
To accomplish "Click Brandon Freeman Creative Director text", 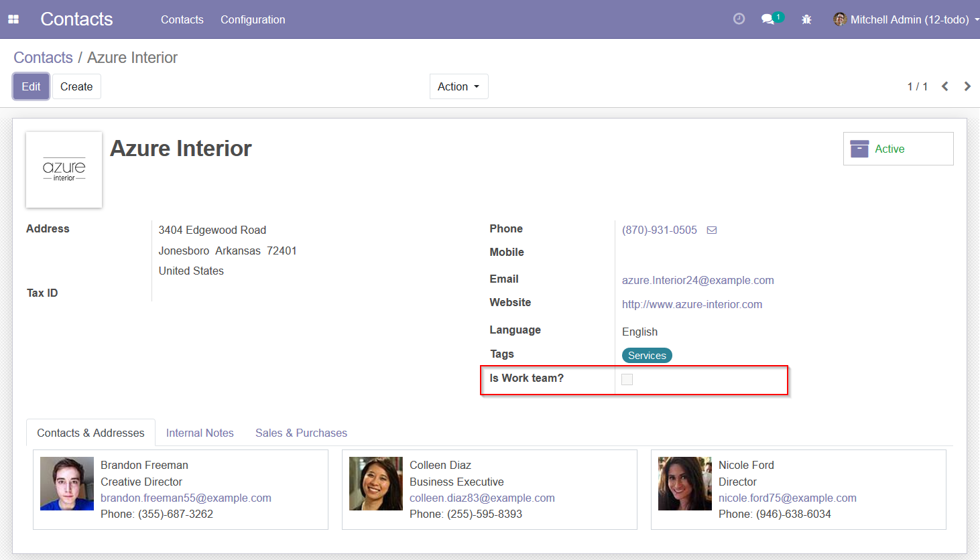I will coord(141,482).
